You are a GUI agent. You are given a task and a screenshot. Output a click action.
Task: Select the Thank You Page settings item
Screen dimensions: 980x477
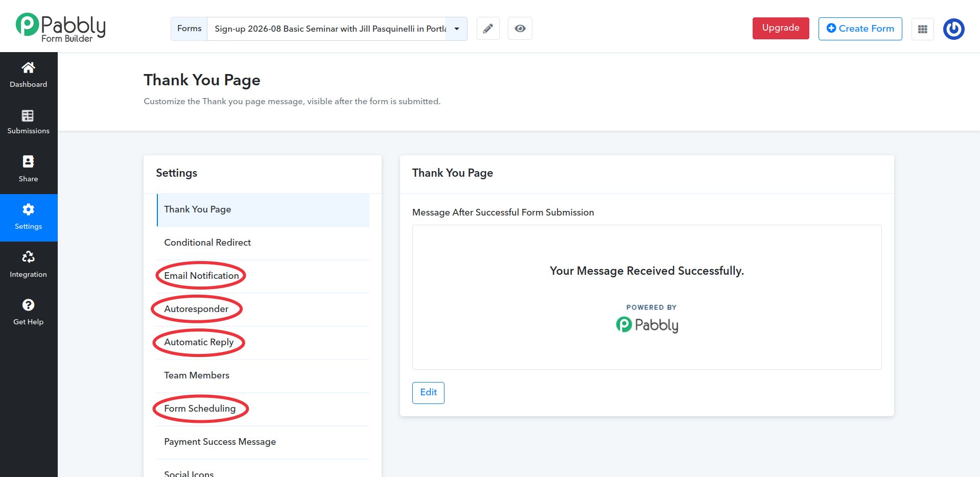(x=263, y=210)
